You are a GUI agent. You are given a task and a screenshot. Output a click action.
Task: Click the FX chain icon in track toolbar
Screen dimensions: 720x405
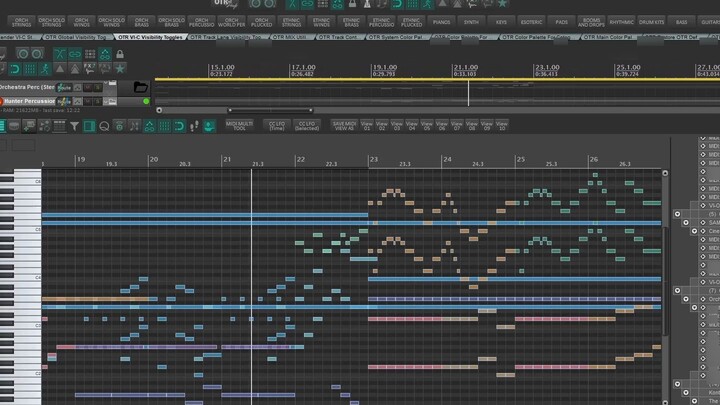pos(89,68)
